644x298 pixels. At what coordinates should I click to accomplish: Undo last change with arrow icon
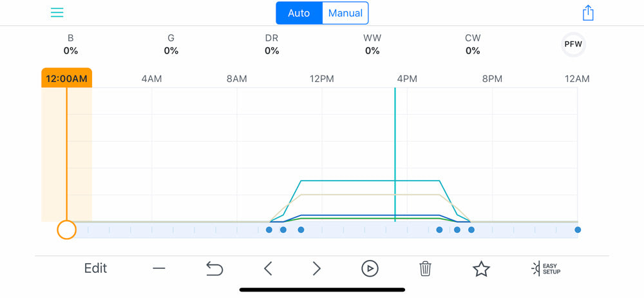pyautogui.click(x=214, y=269)
